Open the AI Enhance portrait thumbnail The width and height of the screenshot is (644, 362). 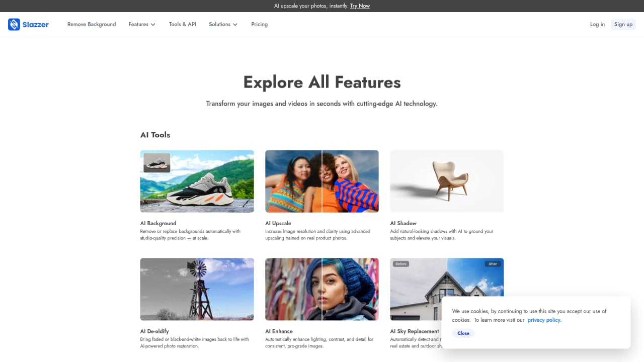(322, 289)
